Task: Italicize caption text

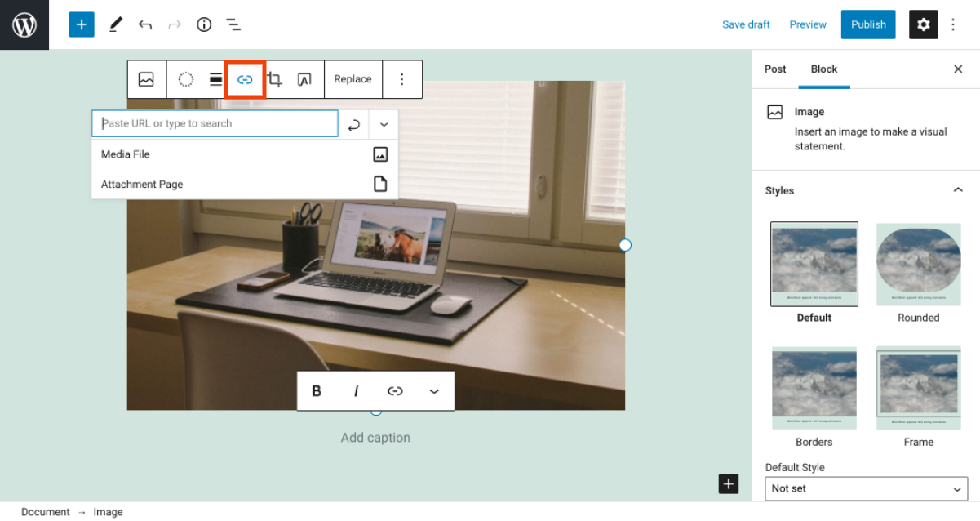Action: click(356, 391)
